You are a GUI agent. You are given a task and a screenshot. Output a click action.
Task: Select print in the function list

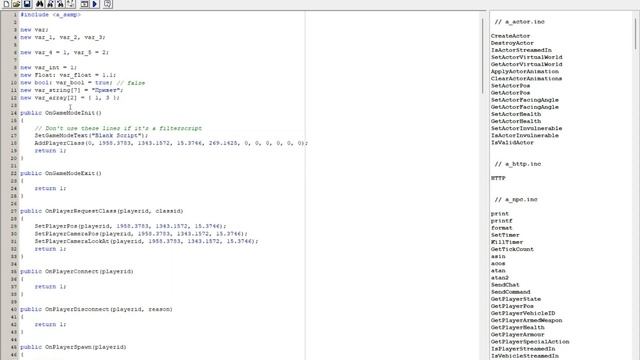point(500,213)
